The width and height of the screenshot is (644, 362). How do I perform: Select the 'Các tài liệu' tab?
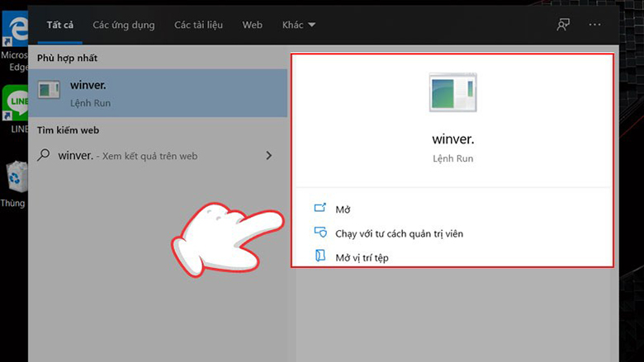click(198, 25)
